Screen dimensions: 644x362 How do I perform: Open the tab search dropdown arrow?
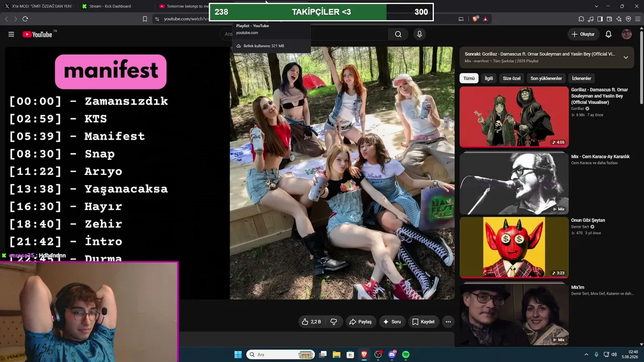point(596,6)
